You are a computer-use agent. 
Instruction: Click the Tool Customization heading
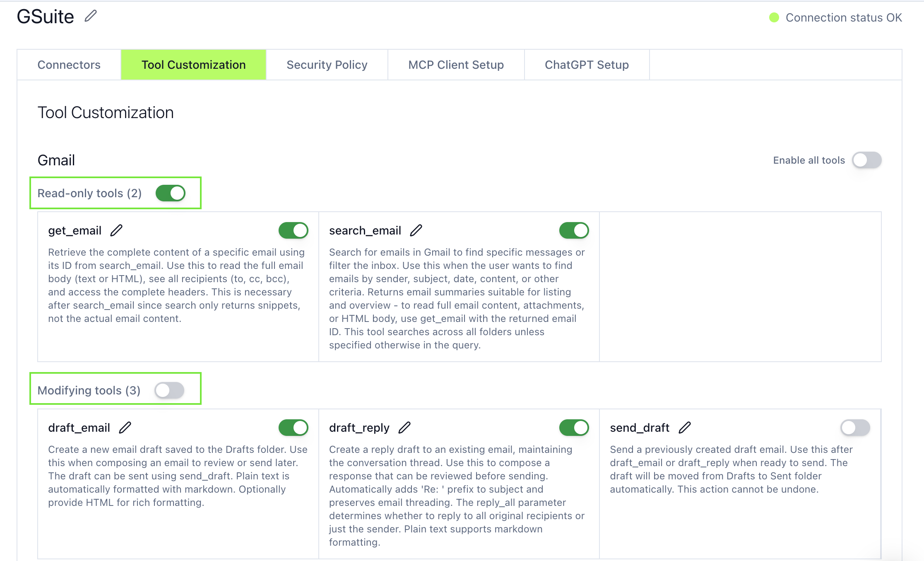click(106, 113)
